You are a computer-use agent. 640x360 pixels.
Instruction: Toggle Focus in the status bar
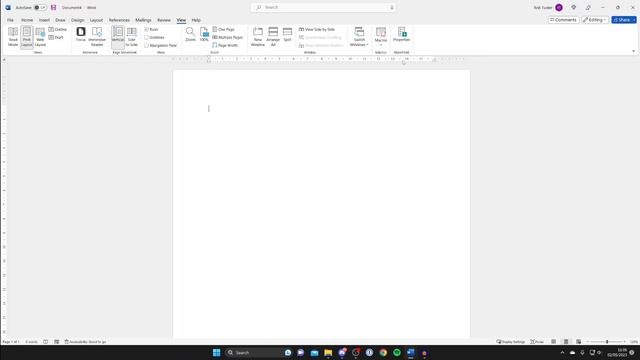[537, 342]
